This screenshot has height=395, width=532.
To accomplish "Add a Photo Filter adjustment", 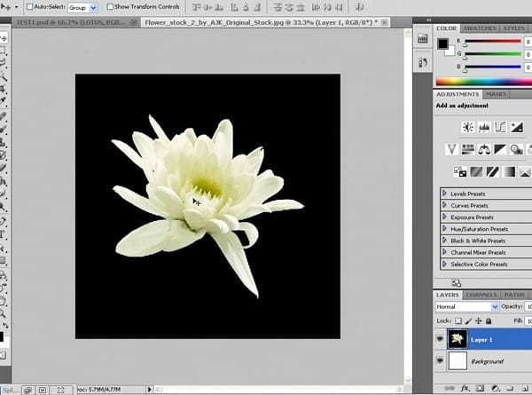I will (x=516, y=149).
